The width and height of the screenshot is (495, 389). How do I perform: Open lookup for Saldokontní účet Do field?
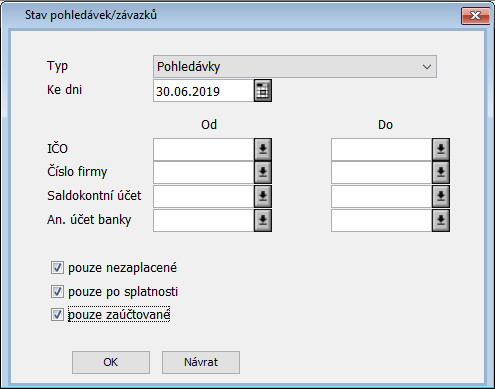[441, 196]
